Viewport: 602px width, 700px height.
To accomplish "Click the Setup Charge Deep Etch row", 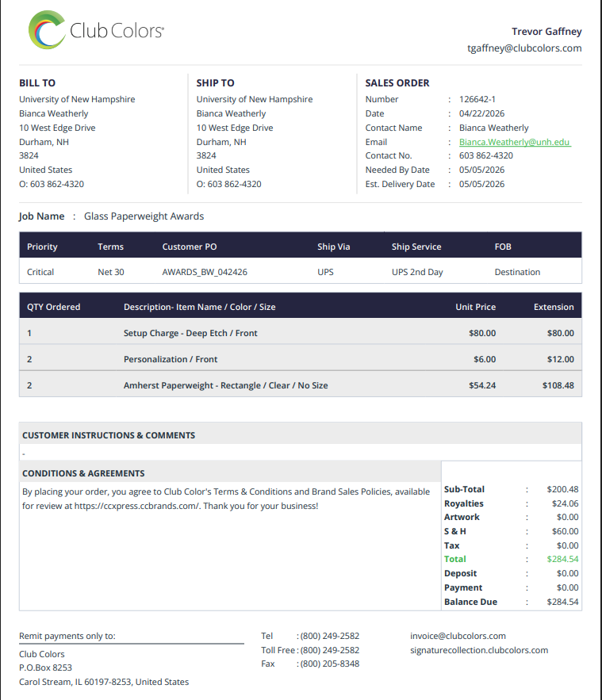I will [x=300, y=333].
